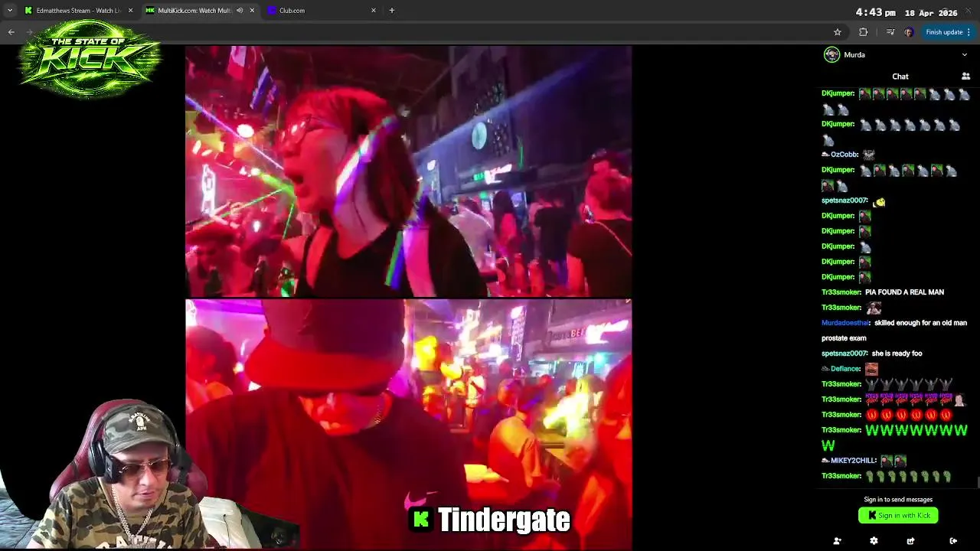Click Sign in with Kick button
Viewport: 980px width, 551px height.
pos(898,515)
